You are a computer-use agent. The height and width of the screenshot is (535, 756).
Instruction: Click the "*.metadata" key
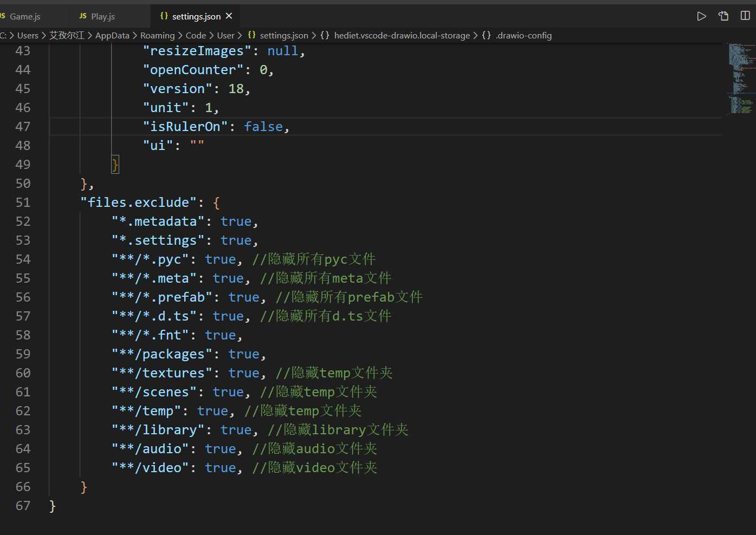[158, 221]
